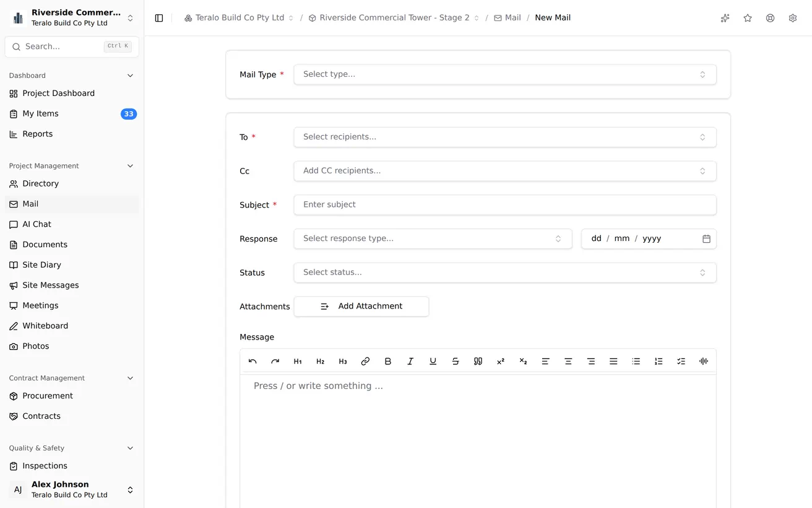Insert a bulleted list

tap(636, 361)
